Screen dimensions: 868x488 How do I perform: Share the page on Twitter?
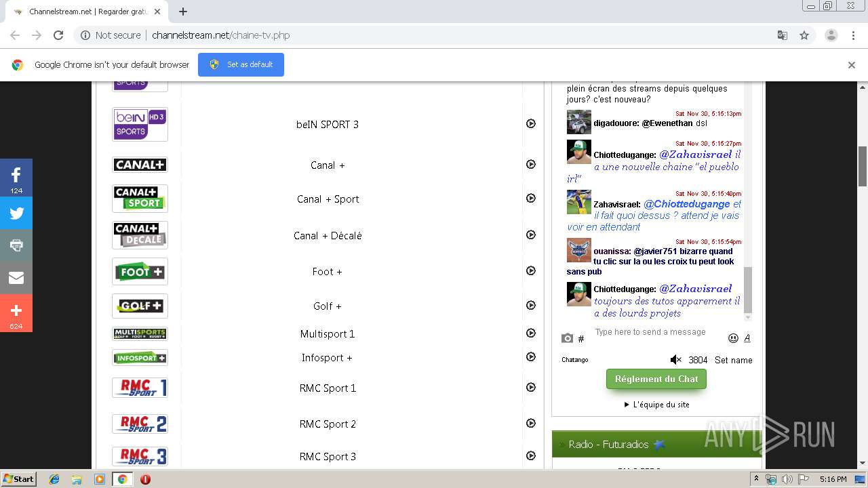pos(16,213)
